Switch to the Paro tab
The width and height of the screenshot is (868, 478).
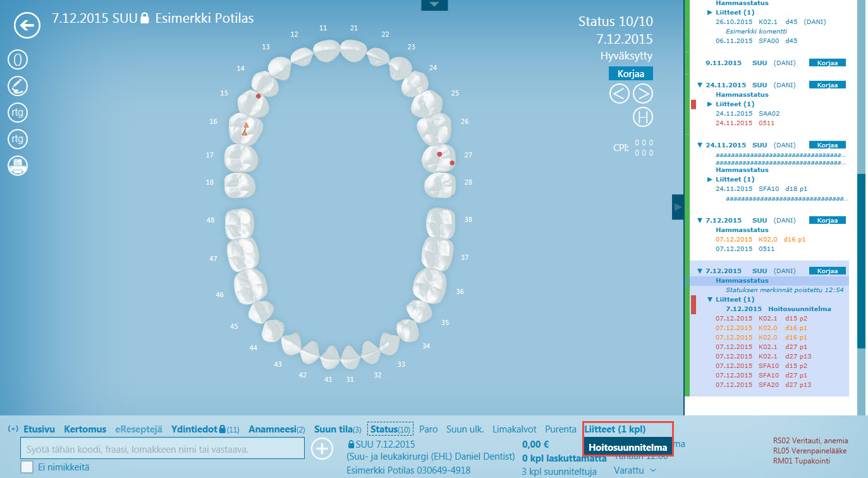coord(428,429)
